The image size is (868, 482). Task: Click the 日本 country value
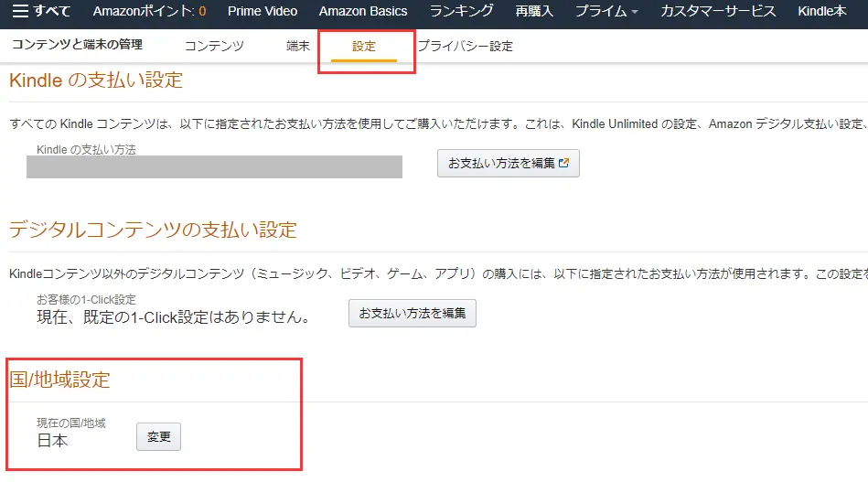(x=52, y=441)
